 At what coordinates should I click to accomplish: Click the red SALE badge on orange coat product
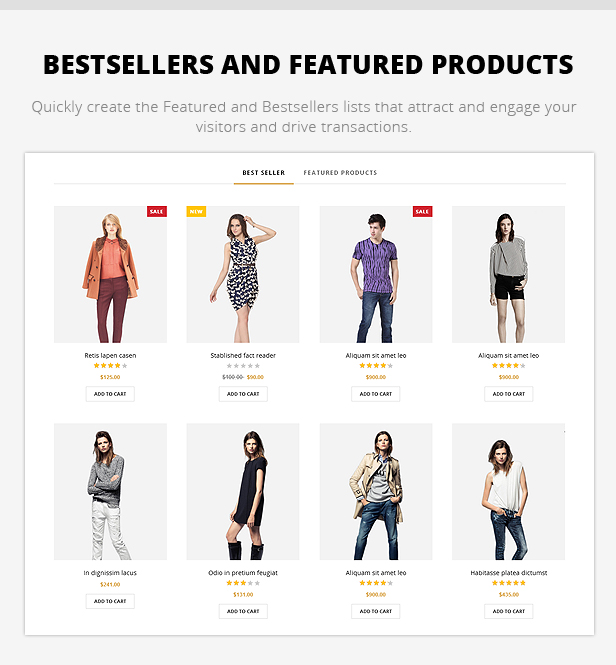point(157,211)
